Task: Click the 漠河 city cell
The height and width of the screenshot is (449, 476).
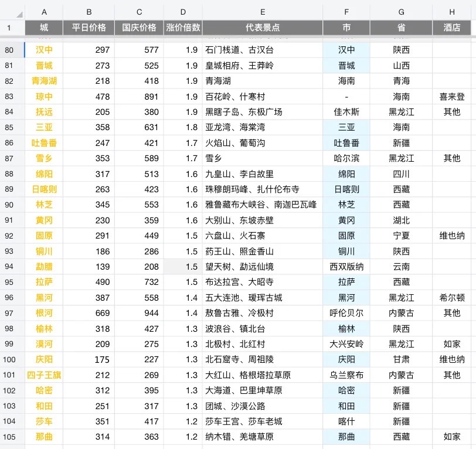Action: point(44,344)
